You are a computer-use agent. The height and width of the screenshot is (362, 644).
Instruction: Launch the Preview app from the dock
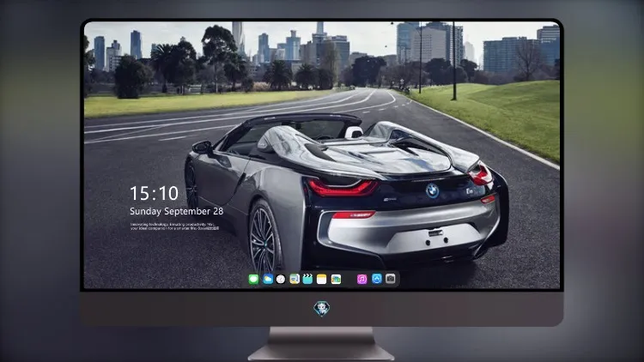[295, 279]
